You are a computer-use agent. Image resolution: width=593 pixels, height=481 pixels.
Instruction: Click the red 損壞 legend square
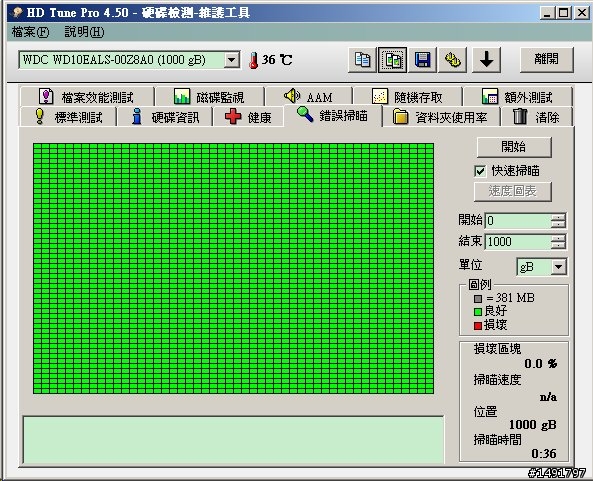(x=478, y=326)
